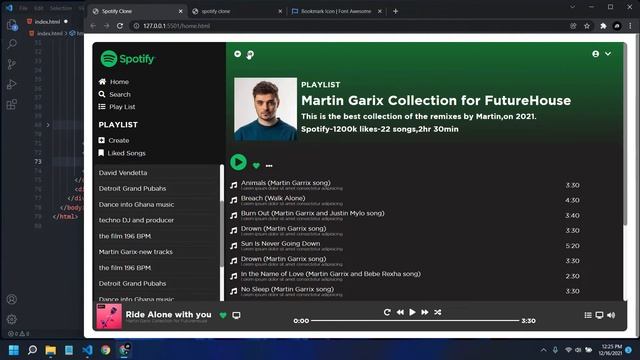Image resolution: width=640 pixels, height=360 pixels.
Task: Click the volume speaker icon
Action: (x=611, y=315)
